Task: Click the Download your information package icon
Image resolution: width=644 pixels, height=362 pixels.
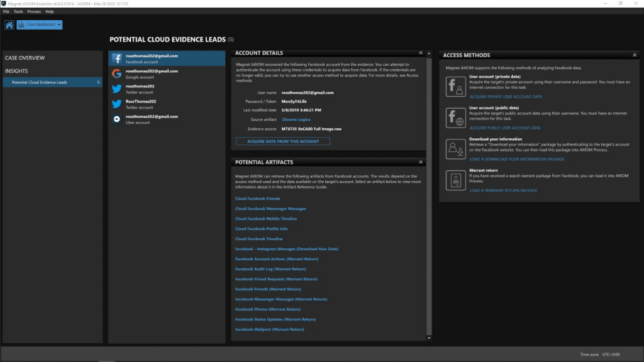Action: [x=455, y=149]
